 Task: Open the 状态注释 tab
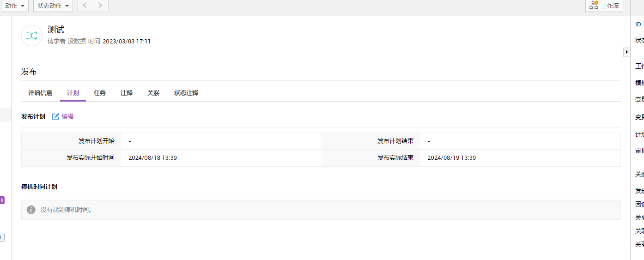pyautogui.click(x=186, y=93)
